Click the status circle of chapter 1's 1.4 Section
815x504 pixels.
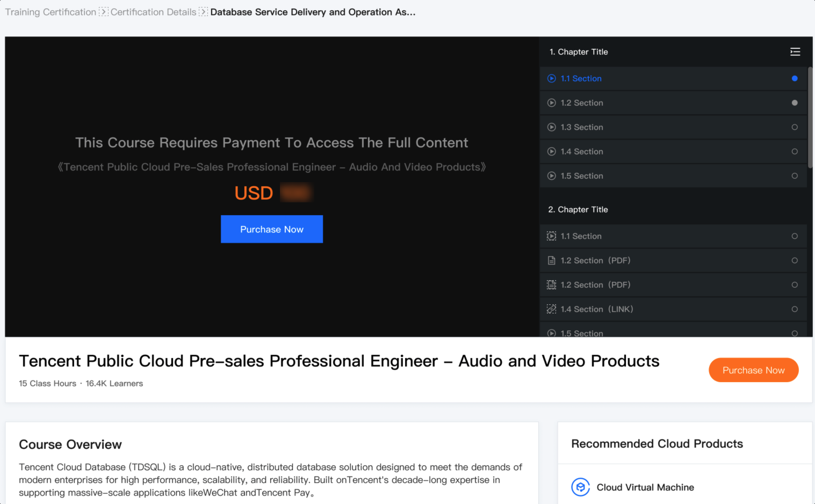coord(795,151)
